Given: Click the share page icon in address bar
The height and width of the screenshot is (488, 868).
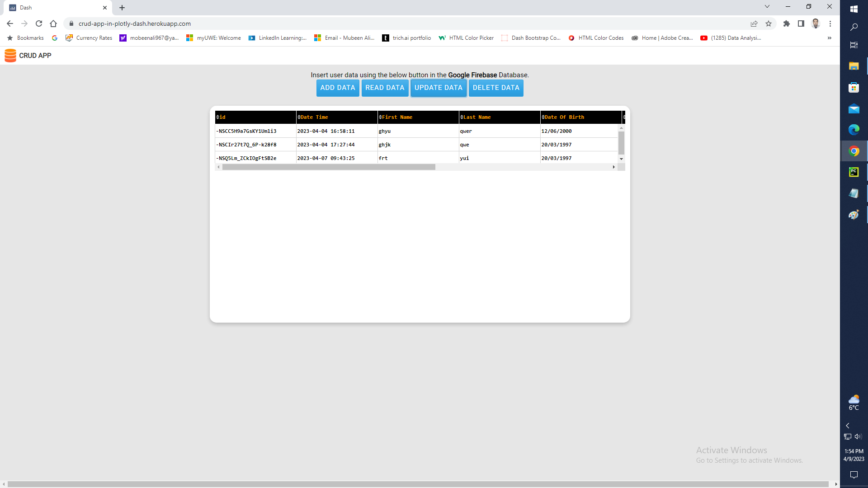Looking at the screenshot, I should coord(754,23).
